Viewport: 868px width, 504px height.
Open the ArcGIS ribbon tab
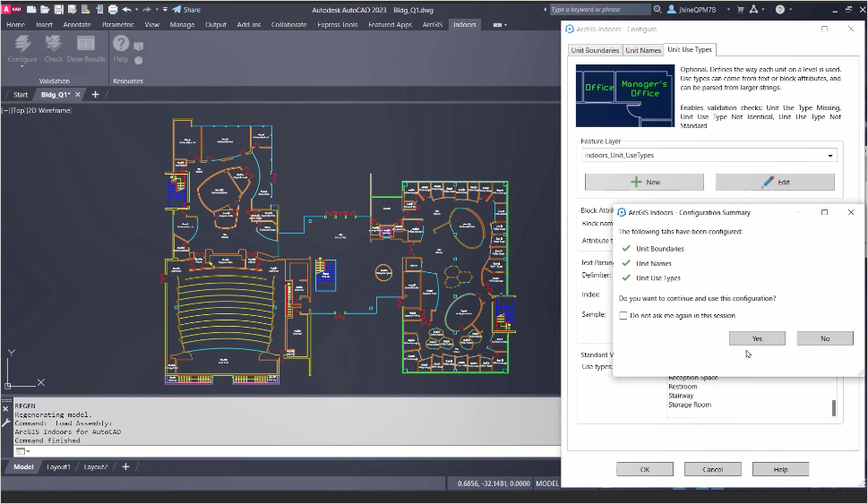[431, 25]
